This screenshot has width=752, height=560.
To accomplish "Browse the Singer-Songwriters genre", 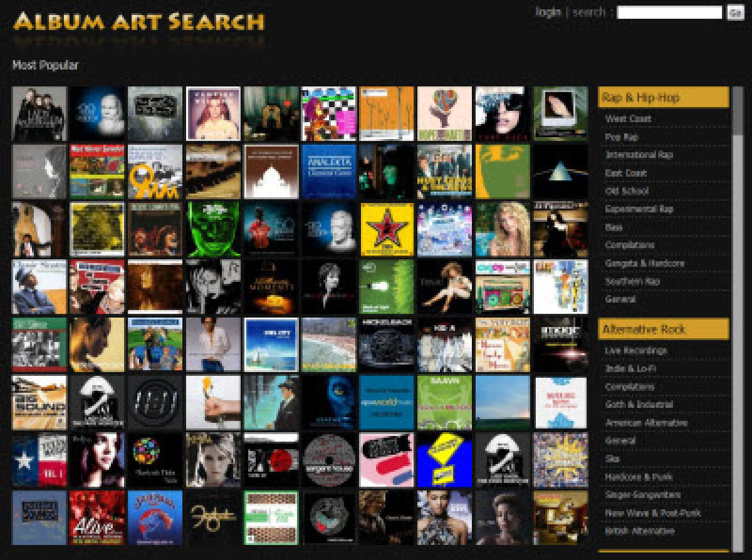I will (x=642, y=495).
